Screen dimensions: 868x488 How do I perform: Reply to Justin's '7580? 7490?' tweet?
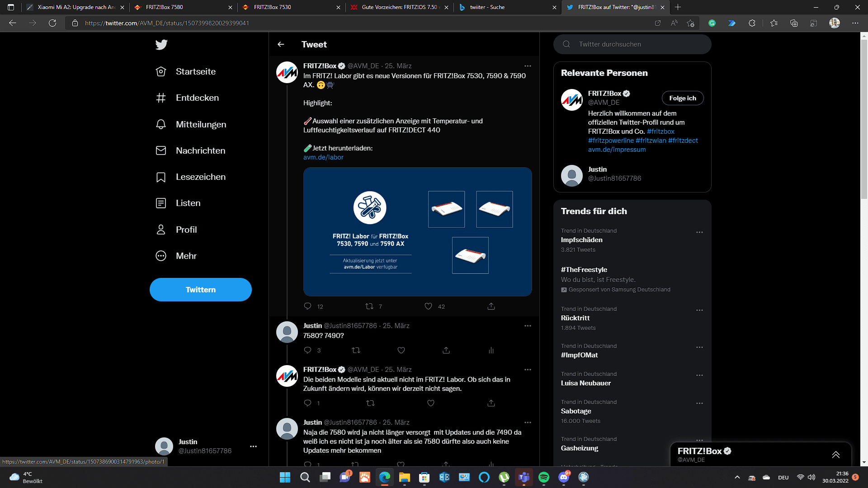click(308, 350)
